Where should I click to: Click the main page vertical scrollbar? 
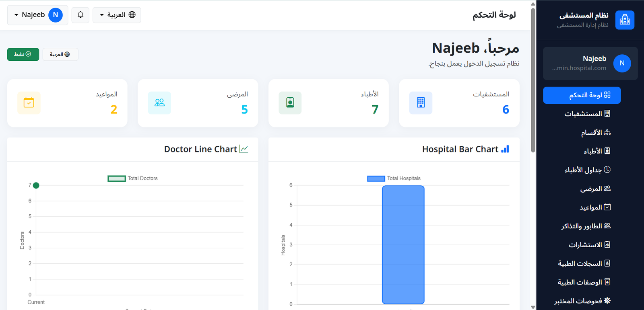(x=533, y=80)
